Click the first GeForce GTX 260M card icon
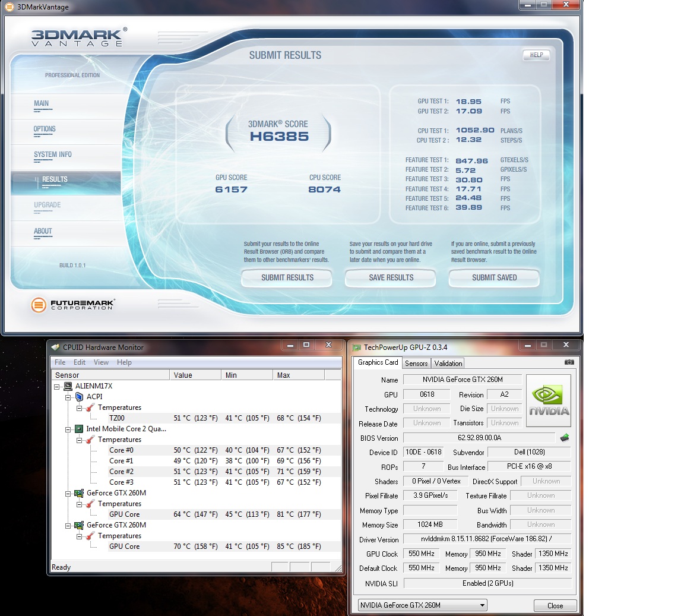The height and width of the screenshot is (616, 684). click(x=79, y=493)
